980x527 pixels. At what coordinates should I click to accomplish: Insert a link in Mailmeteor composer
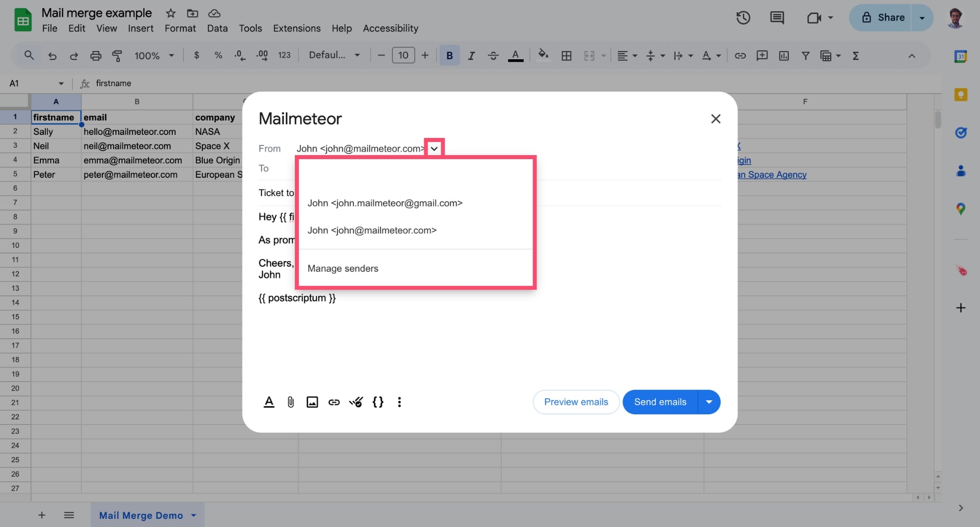(334, 402)
